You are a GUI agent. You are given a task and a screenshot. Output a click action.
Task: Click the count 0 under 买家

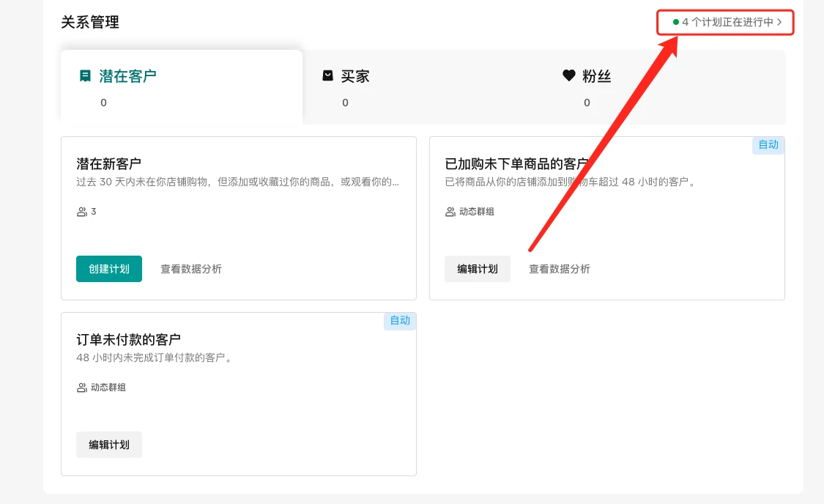345,103
